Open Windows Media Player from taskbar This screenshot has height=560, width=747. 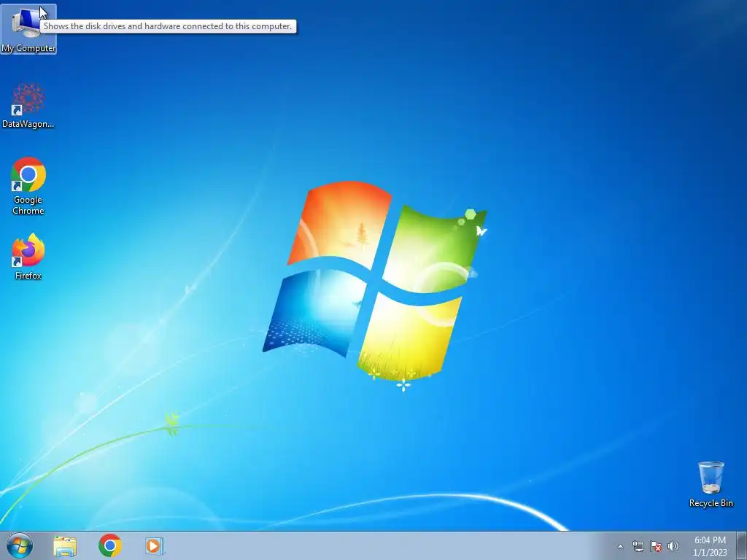point(155,545)
